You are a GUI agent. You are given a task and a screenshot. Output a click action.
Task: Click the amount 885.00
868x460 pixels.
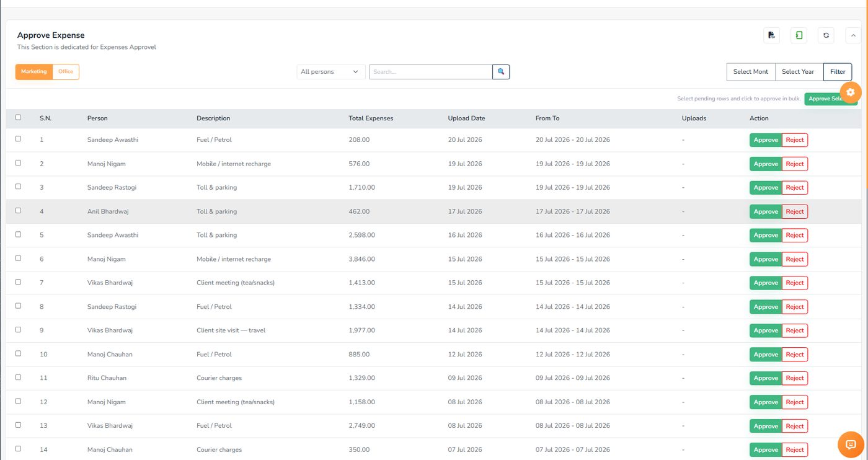pos(359,355)
